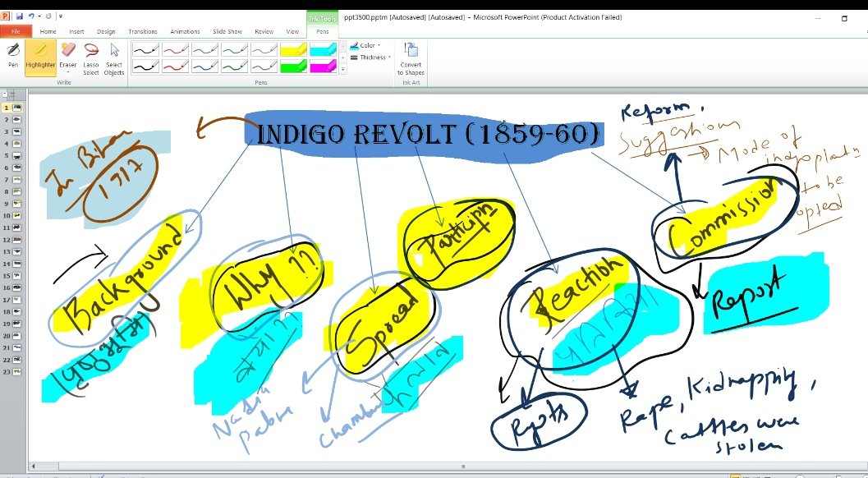Click the PowerPoint application icon
Image resolution: width=868 pixels, height=478 pixels.
tap(5, 16)
